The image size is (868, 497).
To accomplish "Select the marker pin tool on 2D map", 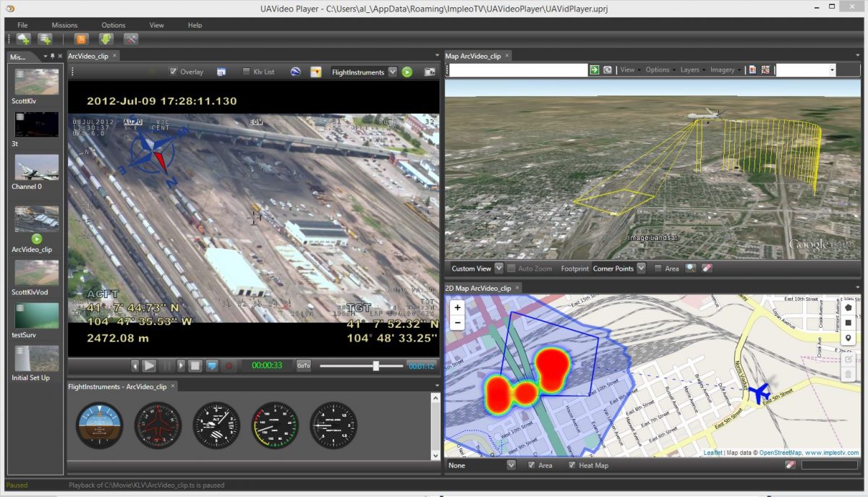I will 848,339.
